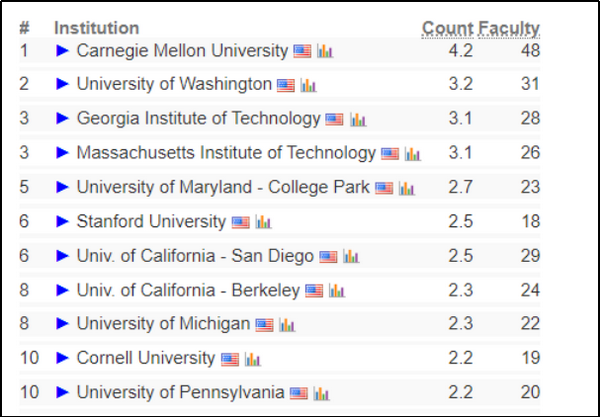This screenshot has height=417, width=600.
Task: Click University of Pennsylvania institution name
Action: [x=180, y=392]
